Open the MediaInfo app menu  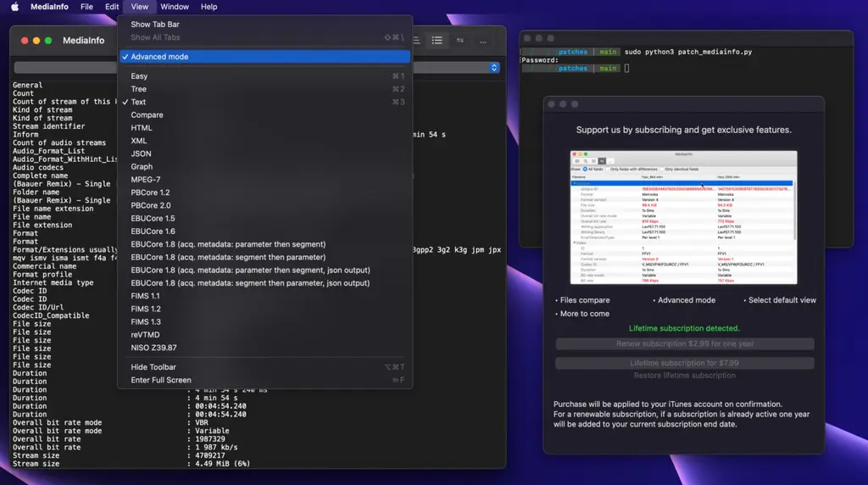click(49, 7)
